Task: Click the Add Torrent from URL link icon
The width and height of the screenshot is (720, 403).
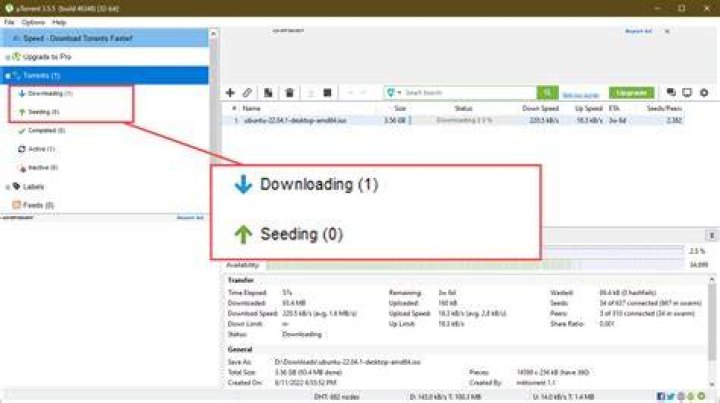Action: tap(248, 93)
